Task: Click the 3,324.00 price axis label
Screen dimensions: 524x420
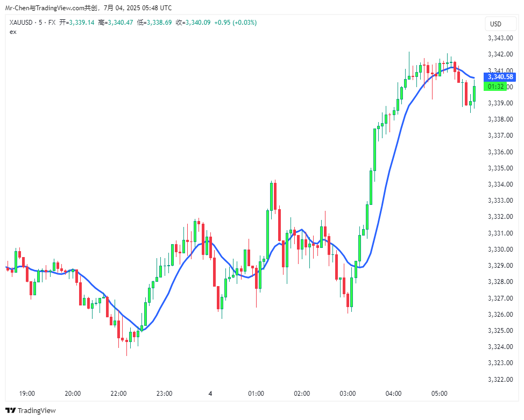Action: pos(500,346)
